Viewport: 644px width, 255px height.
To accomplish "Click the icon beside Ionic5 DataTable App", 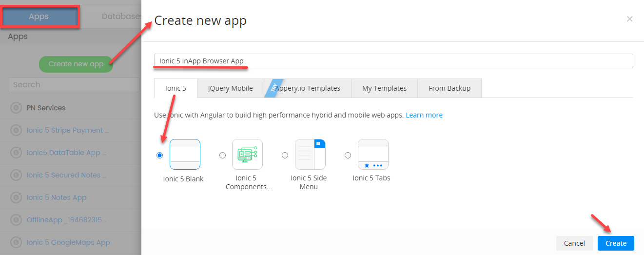I will (16, 153).
